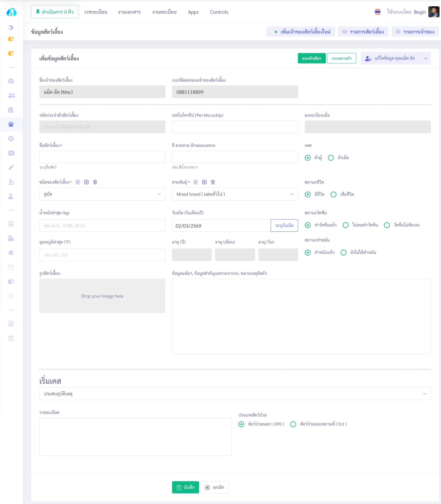Select the เสียชีวิต status radio button

click(x=333, y=195)
